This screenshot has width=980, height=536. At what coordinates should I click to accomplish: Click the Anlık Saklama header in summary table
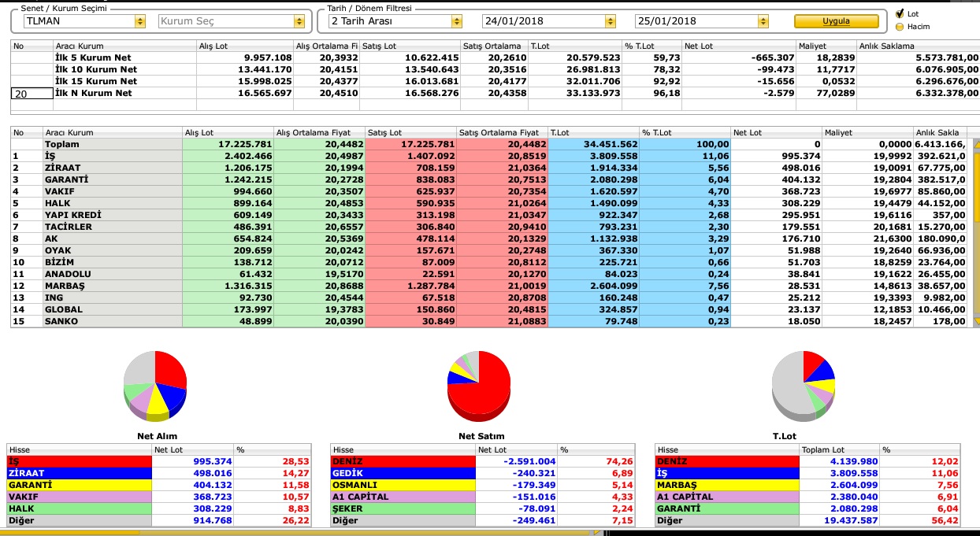(919, 46)
